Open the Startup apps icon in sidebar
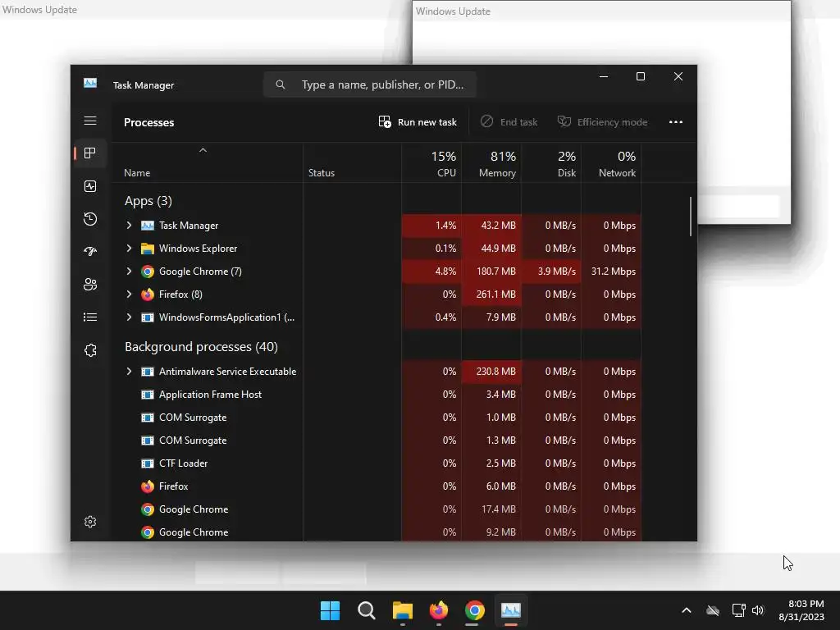The image size is (840, 630). 90,251
